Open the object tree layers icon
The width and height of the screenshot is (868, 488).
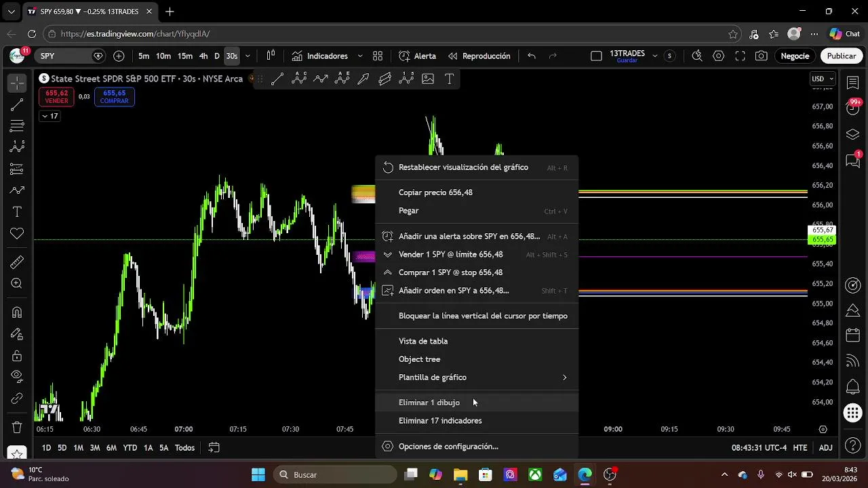[x=852, y=134]
